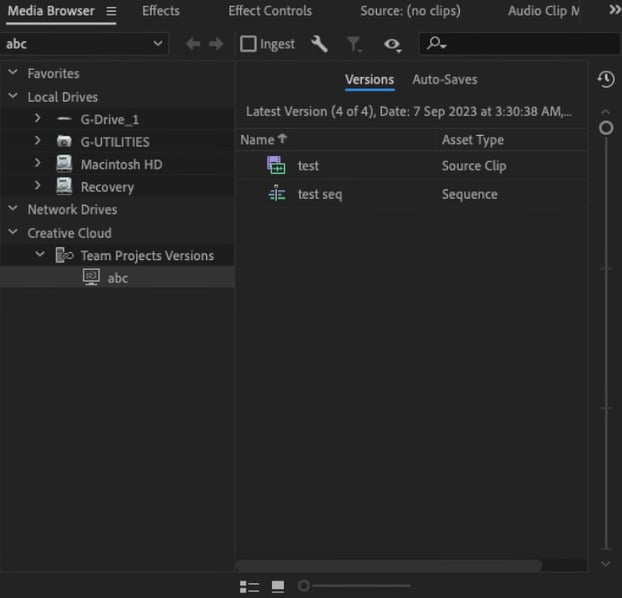The image size is (622, 598).
Task: Click the file types filter funnel icon
Action: [x=354, y=44]
